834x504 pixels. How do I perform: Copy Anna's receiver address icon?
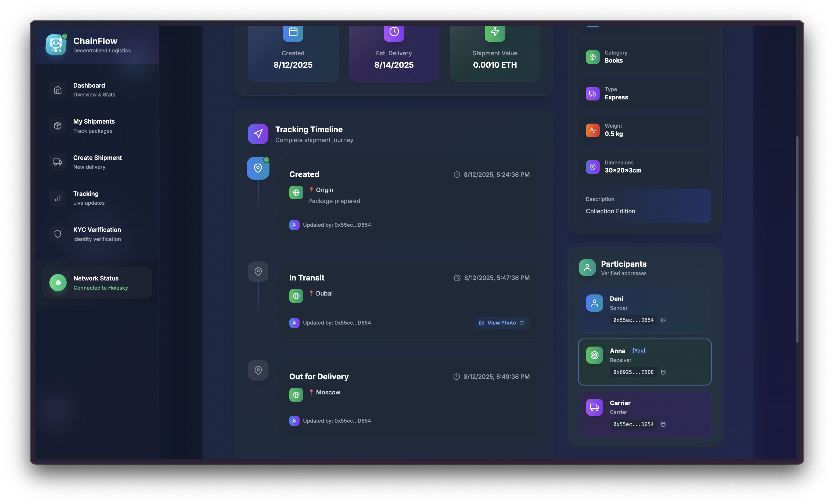(x=663, y=372)
